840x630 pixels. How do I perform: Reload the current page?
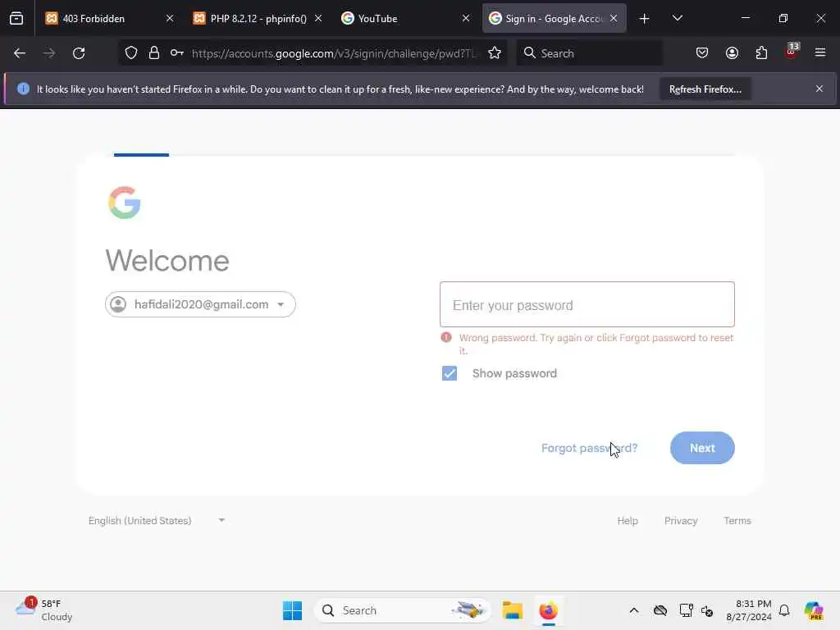[79, 53]
